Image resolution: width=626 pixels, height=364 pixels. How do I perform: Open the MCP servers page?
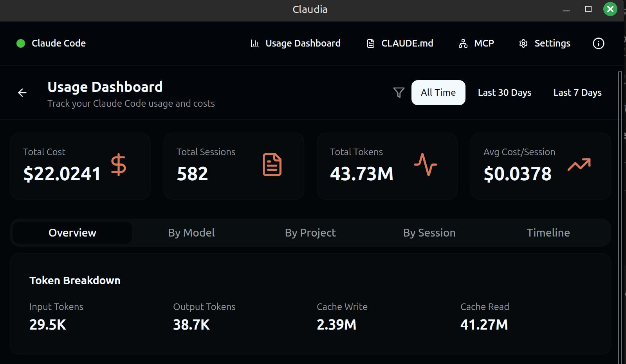coord(476,43)
